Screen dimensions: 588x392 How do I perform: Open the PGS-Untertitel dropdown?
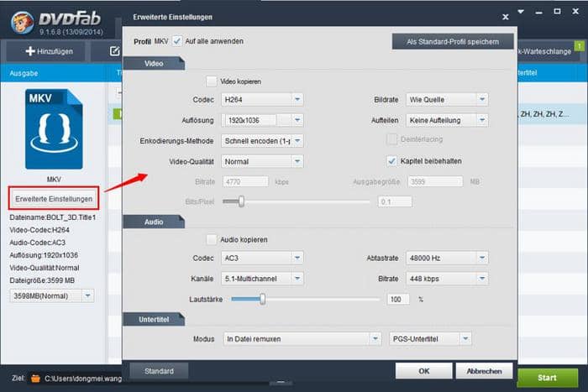[x=430, y=339]
